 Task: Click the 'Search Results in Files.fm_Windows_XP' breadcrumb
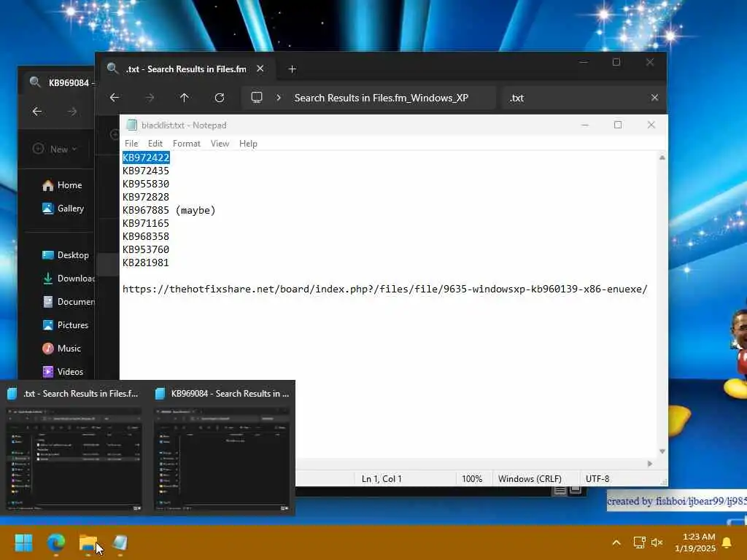[381, 98]
